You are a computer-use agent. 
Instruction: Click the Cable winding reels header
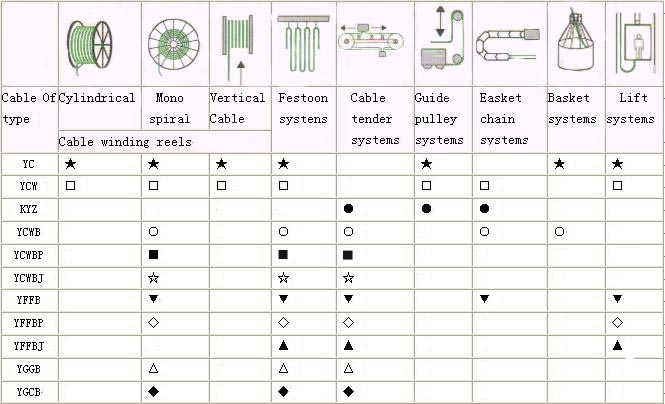125,142
